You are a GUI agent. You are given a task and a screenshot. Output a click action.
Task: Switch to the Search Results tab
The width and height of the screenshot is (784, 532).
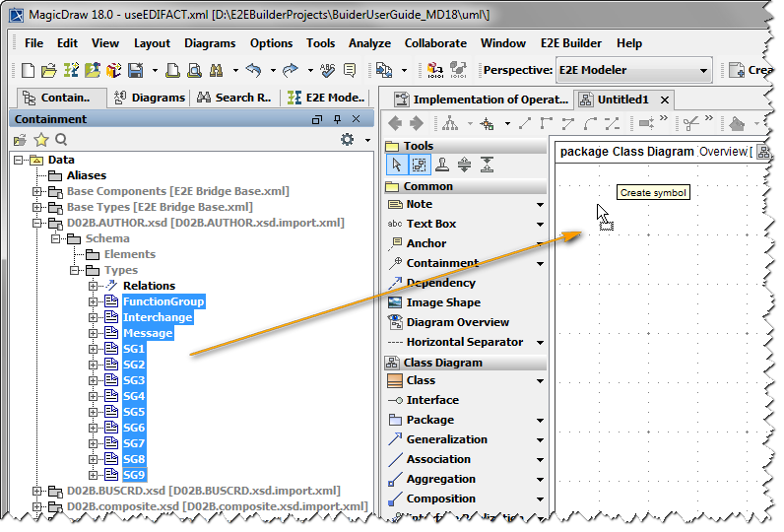[234, 98]
